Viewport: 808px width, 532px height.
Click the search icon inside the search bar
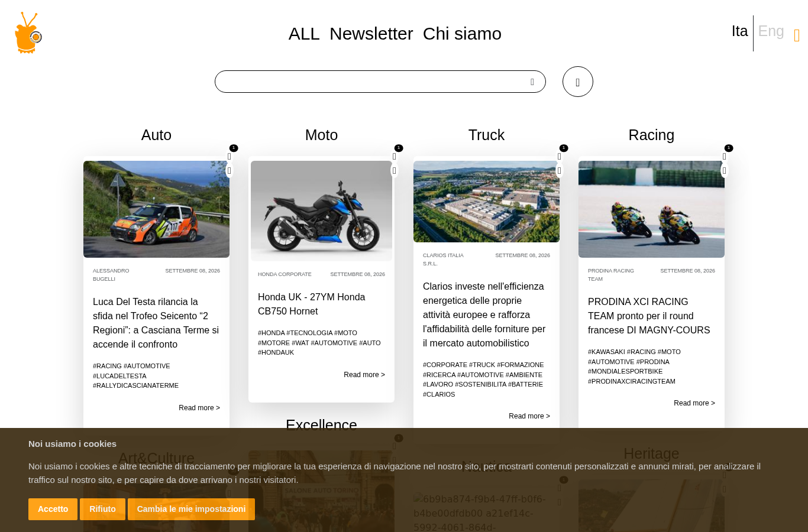click(x=532, y=82)
